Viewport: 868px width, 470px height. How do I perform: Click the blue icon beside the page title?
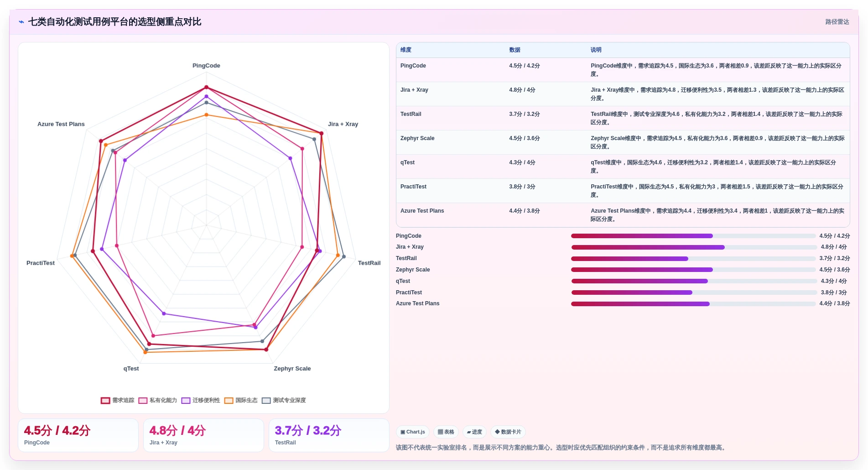tap(21, 22)
